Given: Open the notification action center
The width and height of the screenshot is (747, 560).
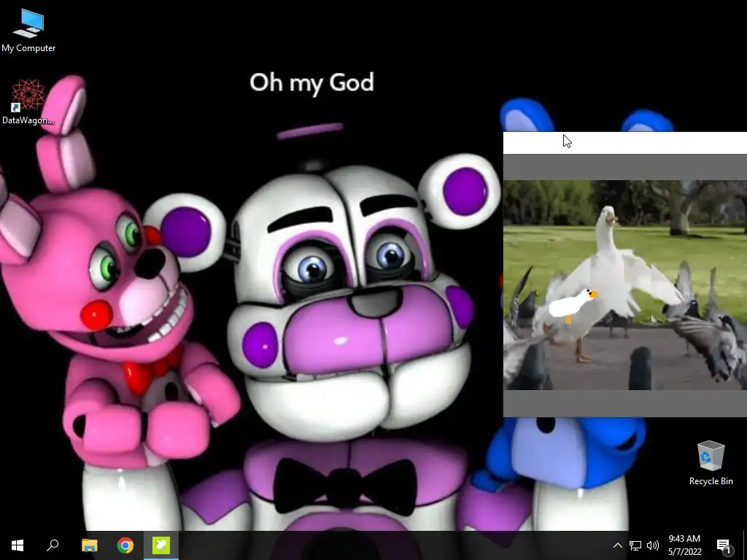Looking at the screenshot, I should (x=724, y=545).
